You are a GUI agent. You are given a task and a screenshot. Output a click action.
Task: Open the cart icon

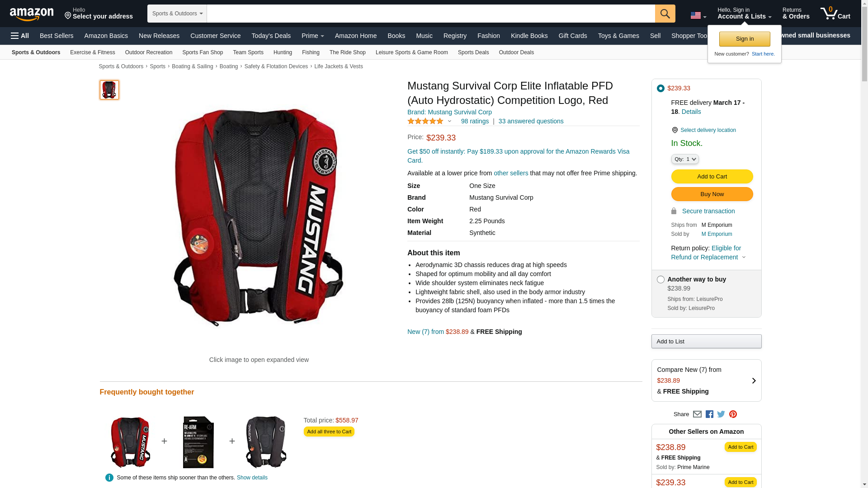tap(835, 13)
